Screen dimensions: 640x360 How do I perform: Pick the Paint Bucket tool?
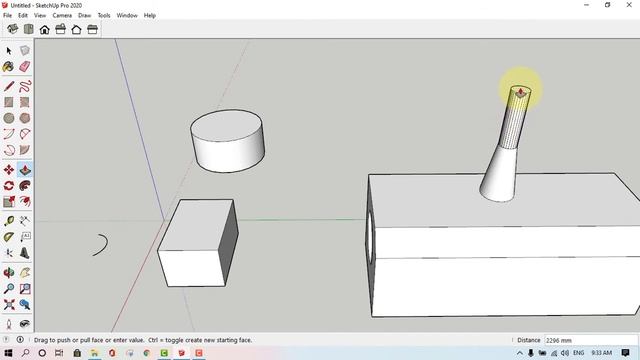(x=9, y=67)
